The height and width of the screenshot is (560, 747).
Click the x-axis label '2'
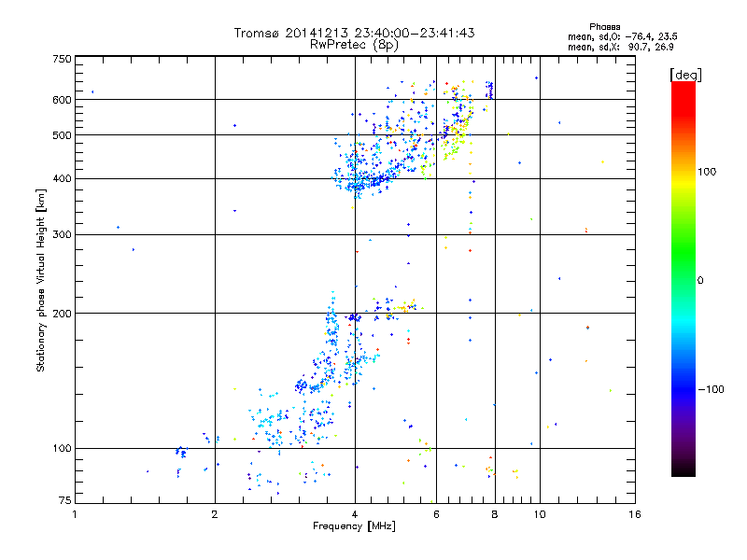pos(215,514)
